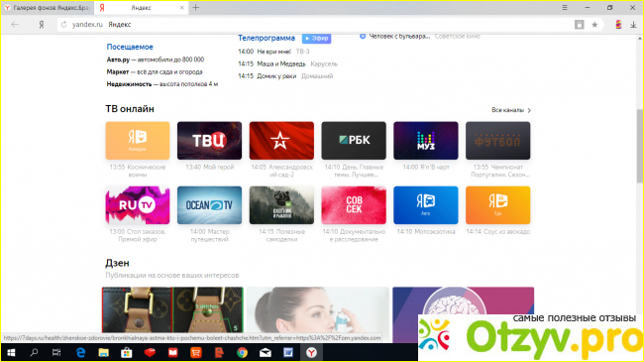This screenshot has height=362, width=644.
Task: Open Mail app from taskbar
Action: (x=266, y=352)
